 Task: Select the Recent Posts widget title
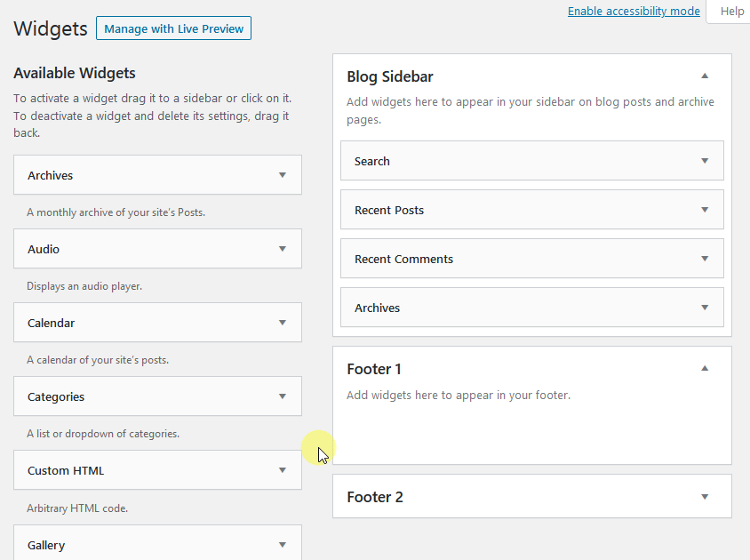click(x=388, y=210)
